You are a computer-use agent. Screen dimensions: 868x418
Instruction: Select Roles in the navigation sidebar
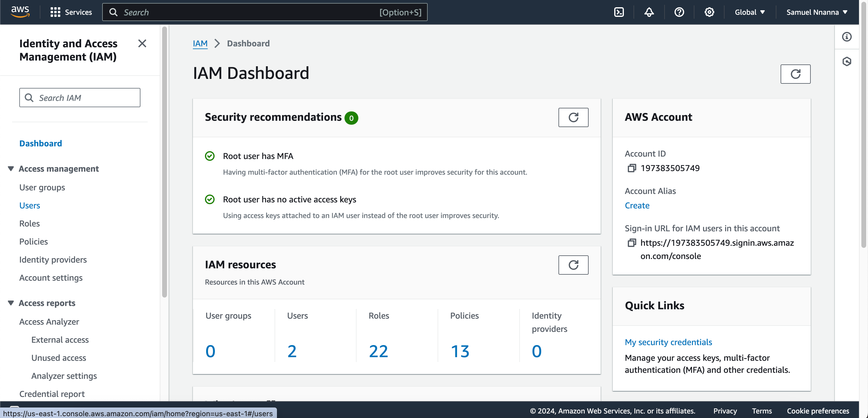30,224
